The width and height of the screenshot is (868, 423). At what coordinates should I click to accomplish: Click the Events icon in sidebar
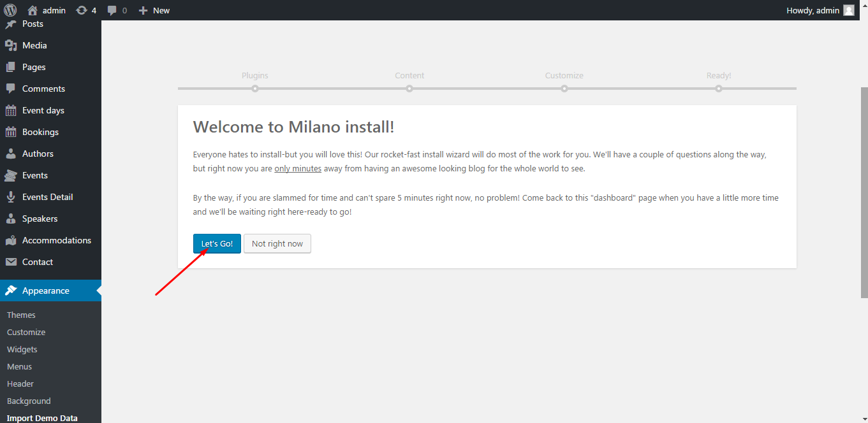tap(11, 175)
